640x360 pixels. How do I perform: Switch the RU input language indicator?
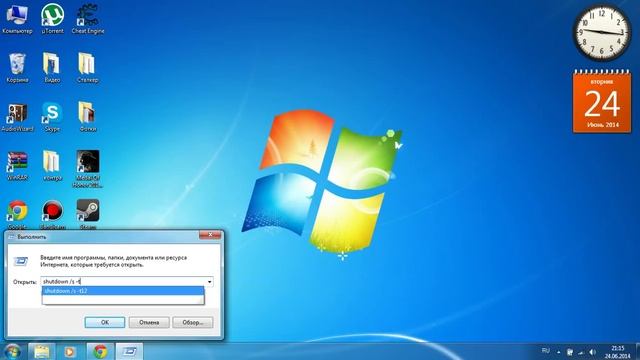[546, 351]
